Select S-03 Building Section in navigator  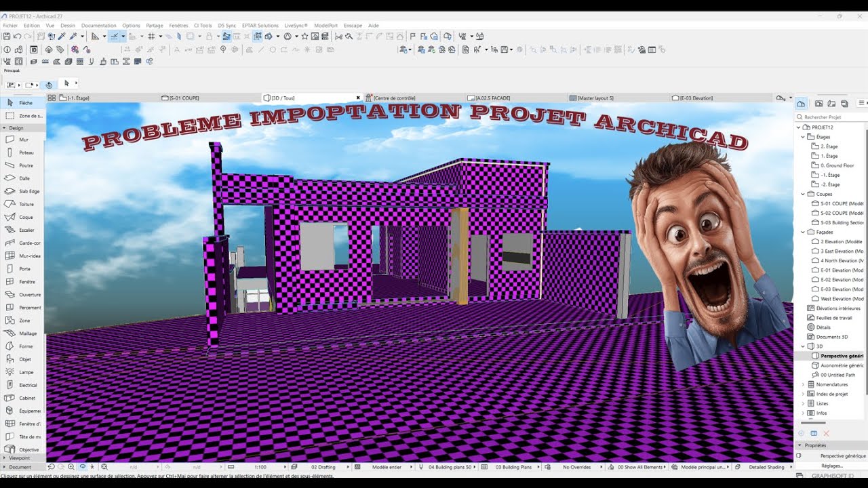click(837, 222)
